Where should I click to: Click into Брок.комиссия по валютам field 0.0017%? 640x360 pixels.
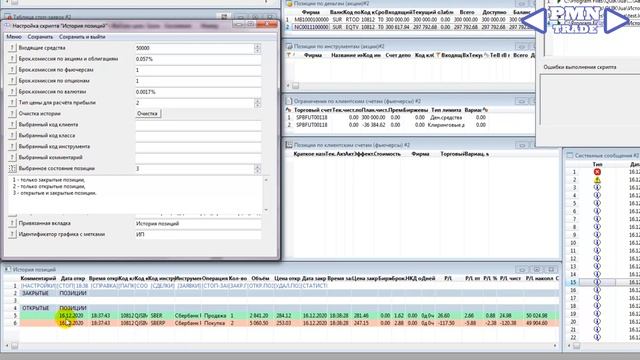click(198, 92)
